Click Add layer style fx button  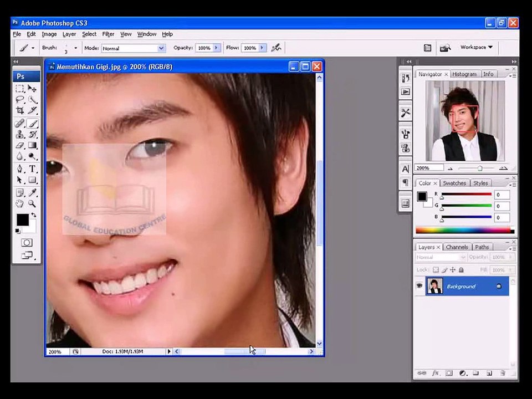(436, 373)
